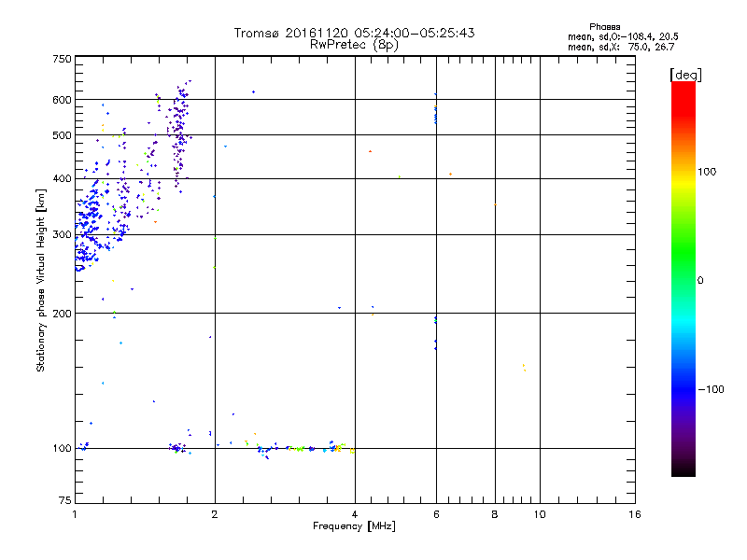Viewport: 747px width, 560px height.
Task: Click the colorbar '100' tick label
Action: click(707, 172)
